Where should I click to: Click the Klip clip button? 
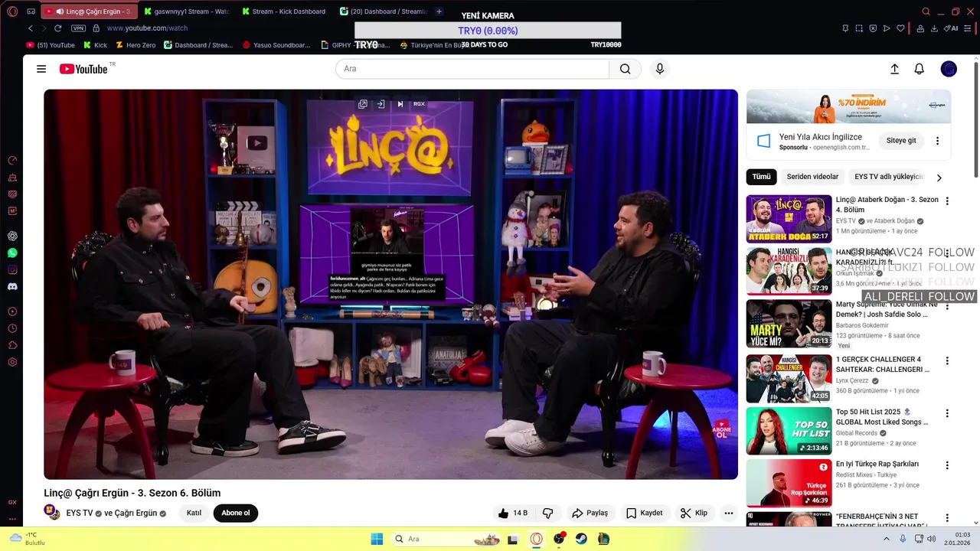pyautogui.click(x=694, y=513)
